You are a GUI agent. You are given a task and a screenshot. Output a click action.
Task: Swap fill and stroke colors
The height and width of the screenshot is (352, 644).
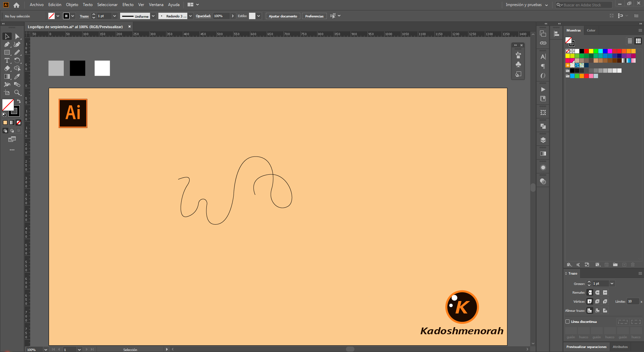pos(19,101)
